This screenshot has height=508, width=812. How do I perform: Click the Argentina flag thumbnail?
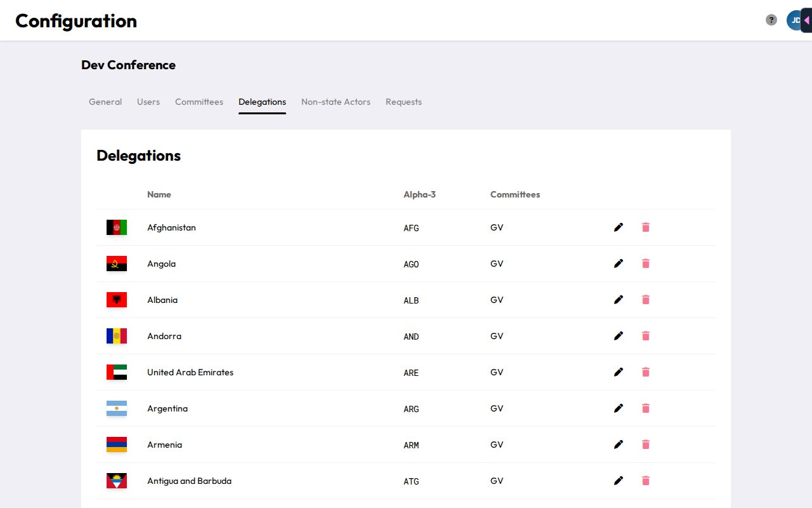tap(117, 408)
